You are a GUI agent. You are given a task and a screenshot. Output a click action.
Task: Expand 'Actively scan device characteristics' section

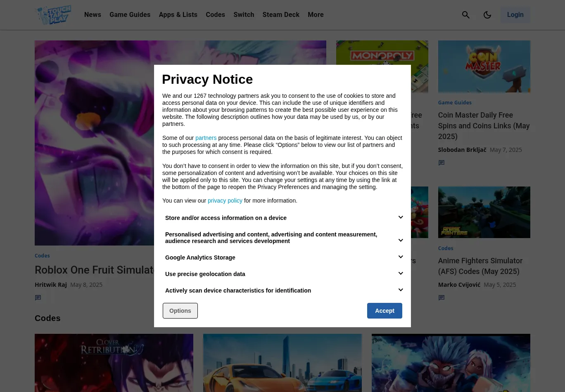click(x=400, y=290)
